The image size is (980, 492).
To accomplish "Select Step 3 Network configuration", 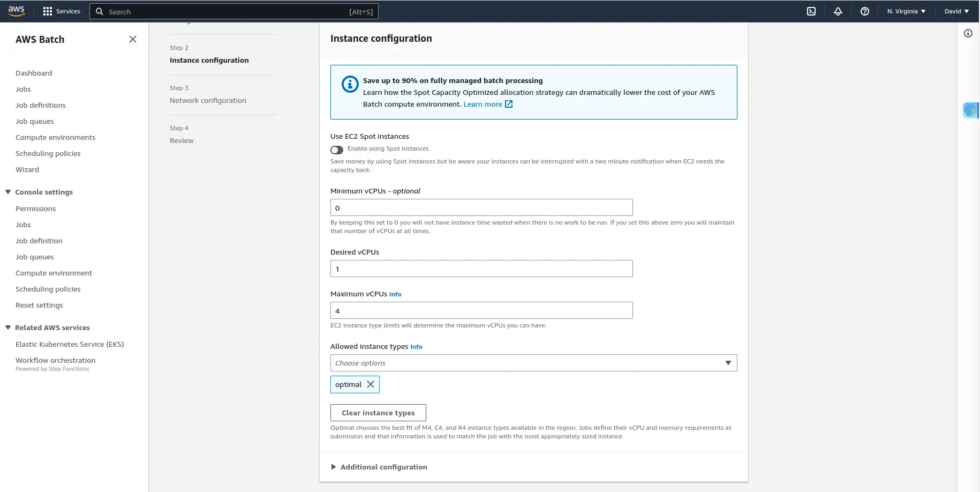I will (208, 100).
